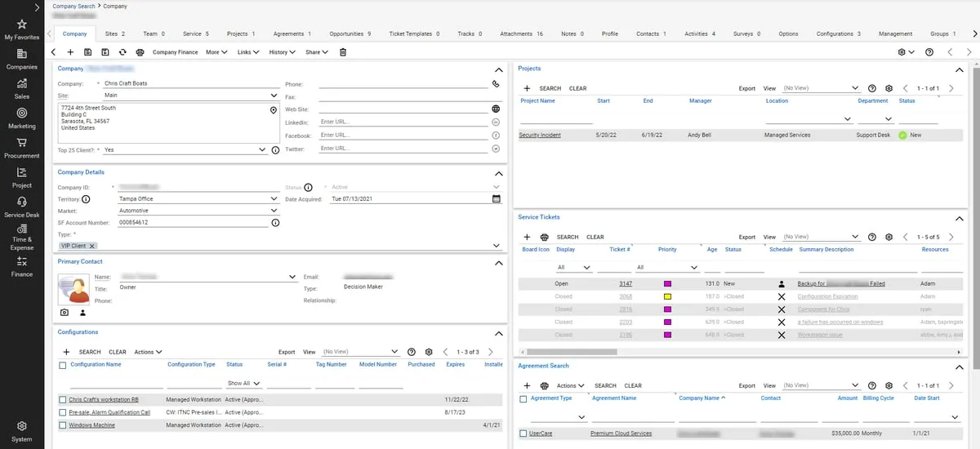Screen dimensions: 980x449
Task: Open the Project module in the sidebar
Action: tap(21, 178)
